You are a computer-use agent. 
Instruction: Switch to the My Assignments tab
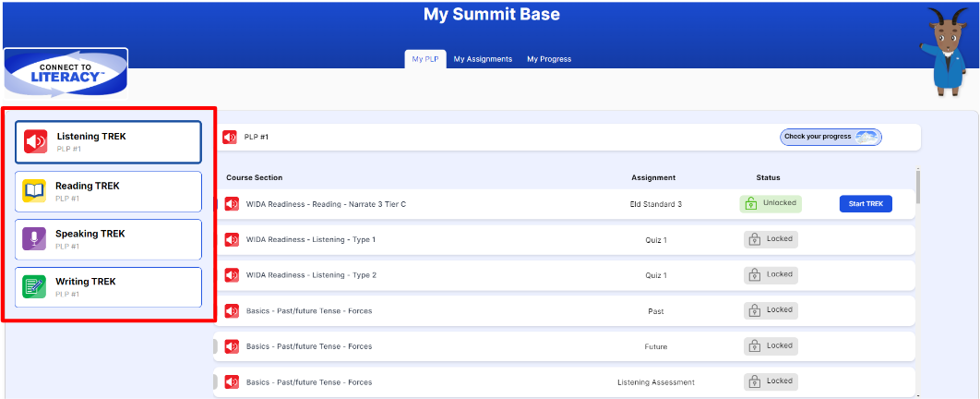pos(483,59)
